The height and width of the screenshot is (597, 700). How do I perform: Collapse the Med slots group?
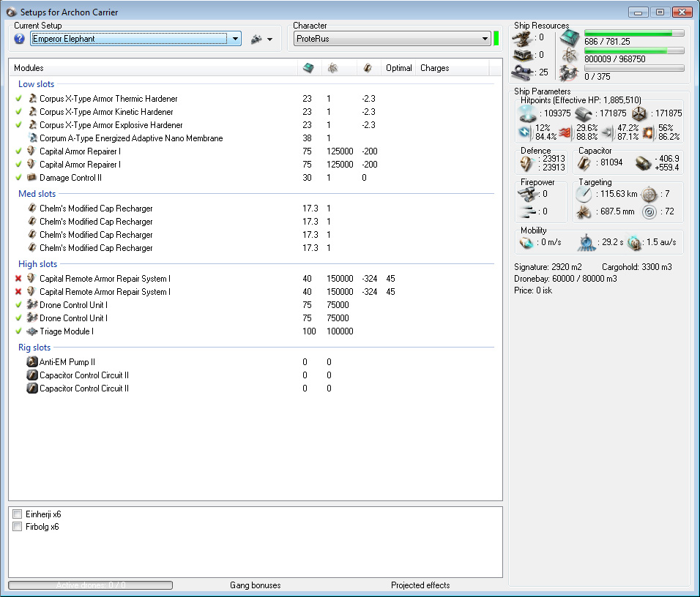(37, 194)
